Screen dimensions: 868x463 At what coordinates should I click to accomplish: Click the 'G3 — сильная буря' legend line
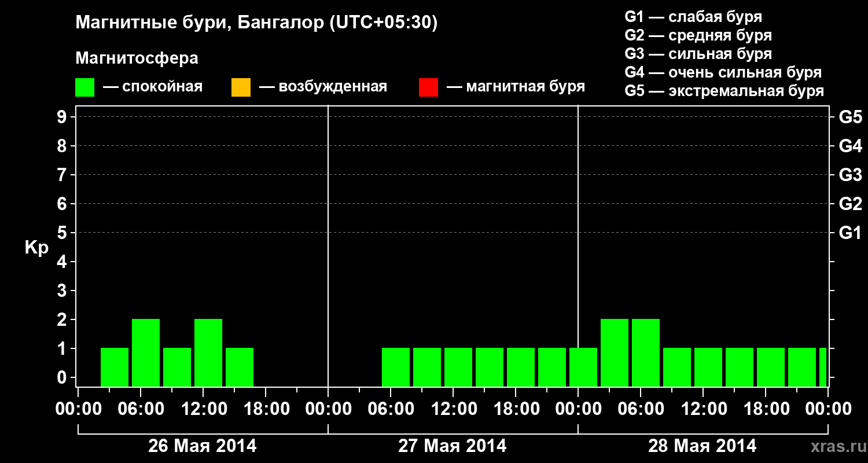(698, 54)
